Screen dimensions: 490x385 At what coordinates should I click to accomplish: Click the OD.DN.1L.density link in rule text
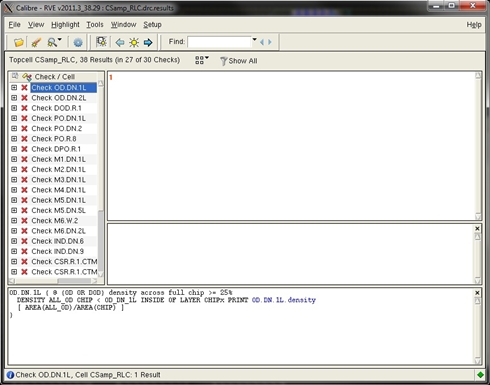tap(284, 300)
